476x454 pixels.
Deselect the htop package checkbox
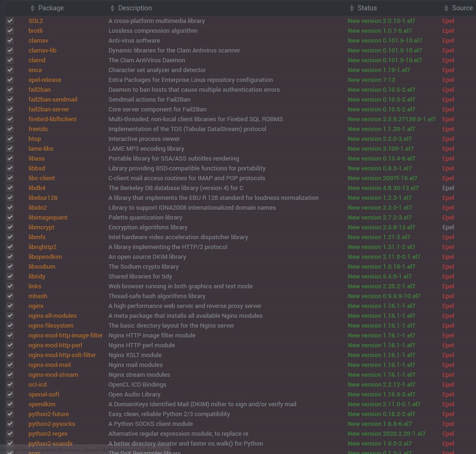(10, 139)
